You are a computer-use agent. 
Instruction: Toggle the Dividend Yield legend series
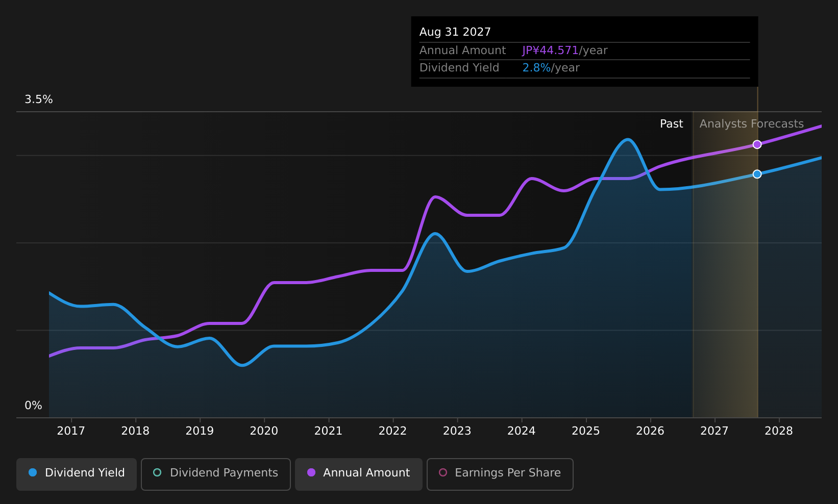point(77,474)
